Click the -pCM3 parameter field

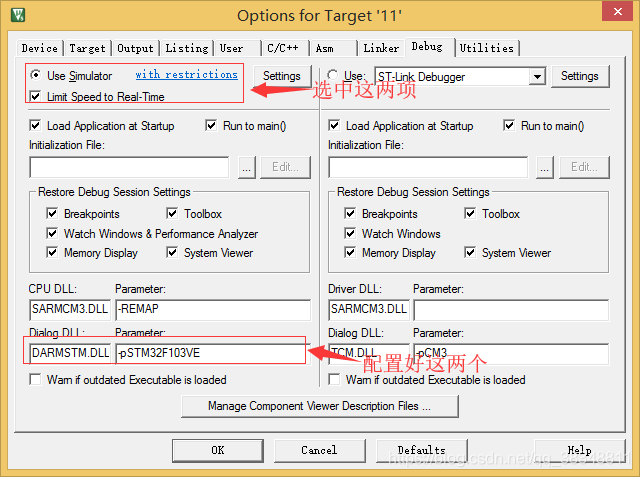coord(511,353)
